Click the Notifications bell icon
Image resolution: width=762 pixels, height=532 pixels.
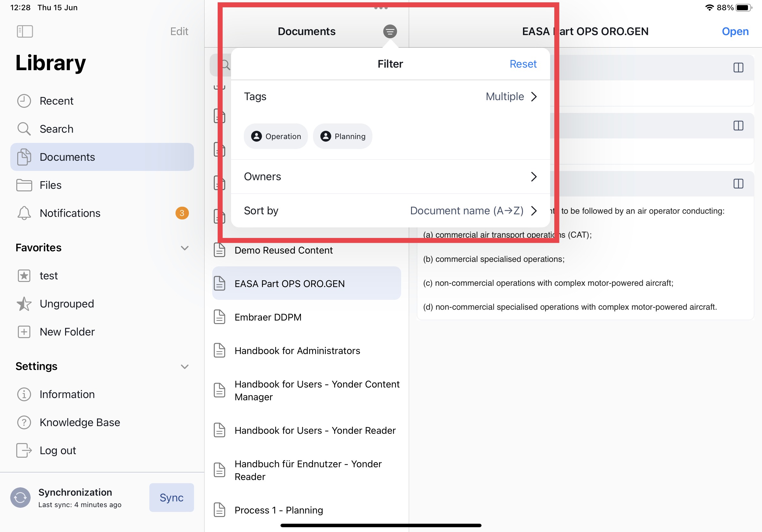(24, 213)
